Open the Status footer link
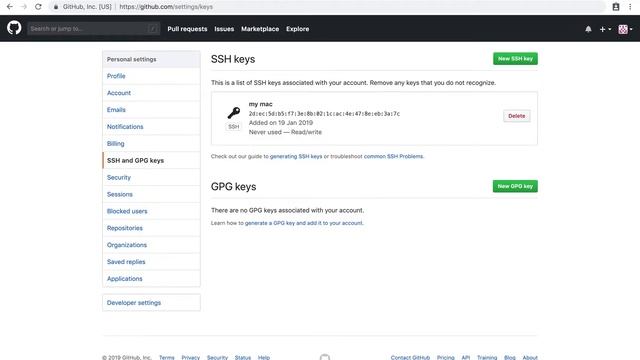This screenshot has height=360, width=640. point(243,358)
